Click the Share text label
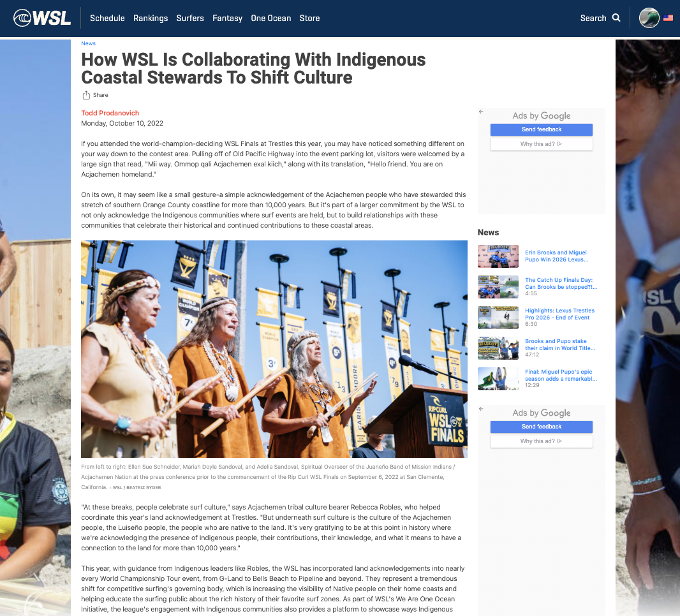 [x=101, y=95]
